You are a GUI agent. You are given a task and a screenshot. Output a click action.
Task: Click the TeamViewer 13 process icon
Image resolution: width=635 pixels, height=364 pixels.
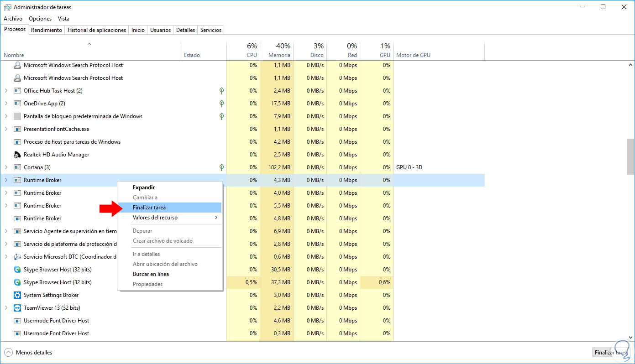(x=17, y=308)
